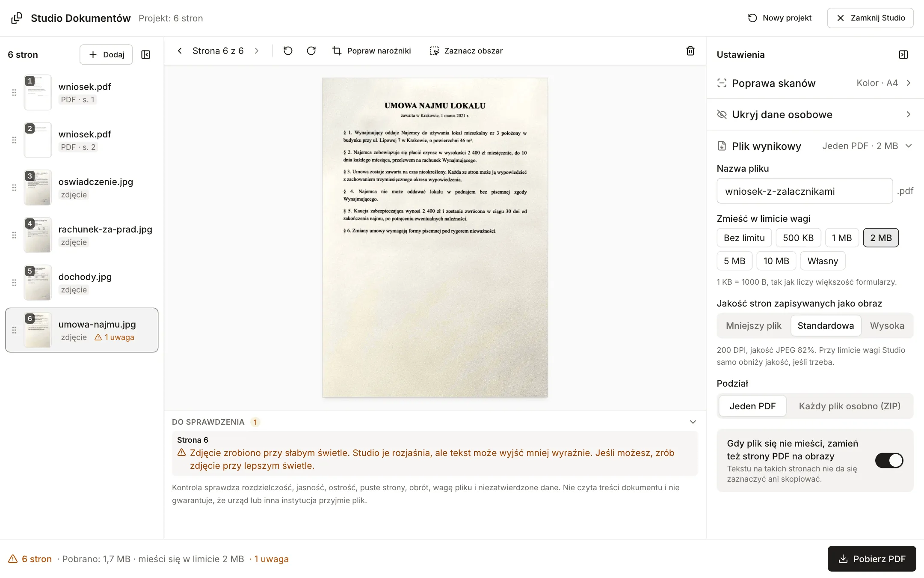Screen dimensions: 924x578
Task: Select the 500 KB limit
Action: coord(798,238)
